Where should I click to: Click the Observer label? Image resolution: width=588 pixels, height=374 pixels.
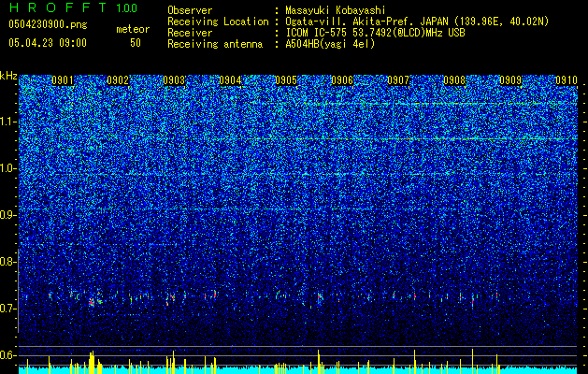click(190, 10)
